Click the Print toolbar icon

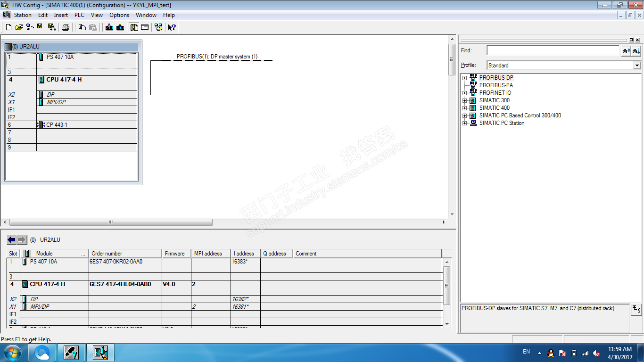coord(66,27)
